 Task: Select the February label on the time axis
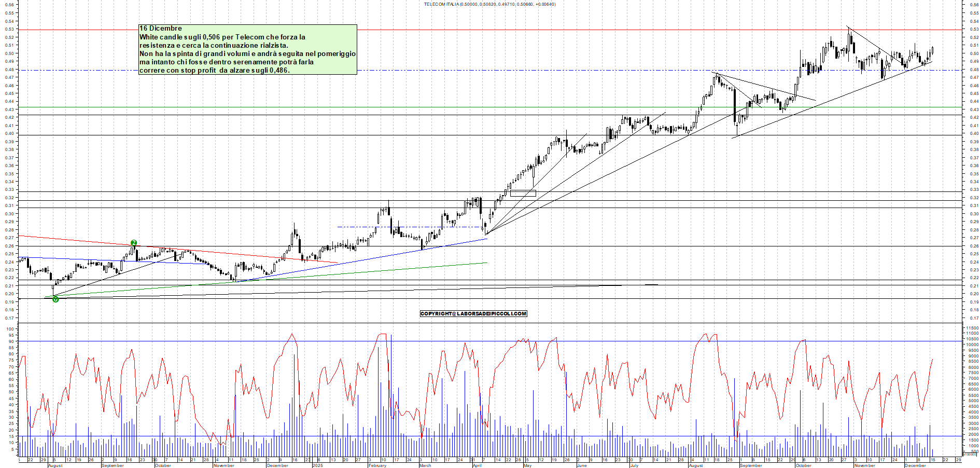(x=377, y=465)
